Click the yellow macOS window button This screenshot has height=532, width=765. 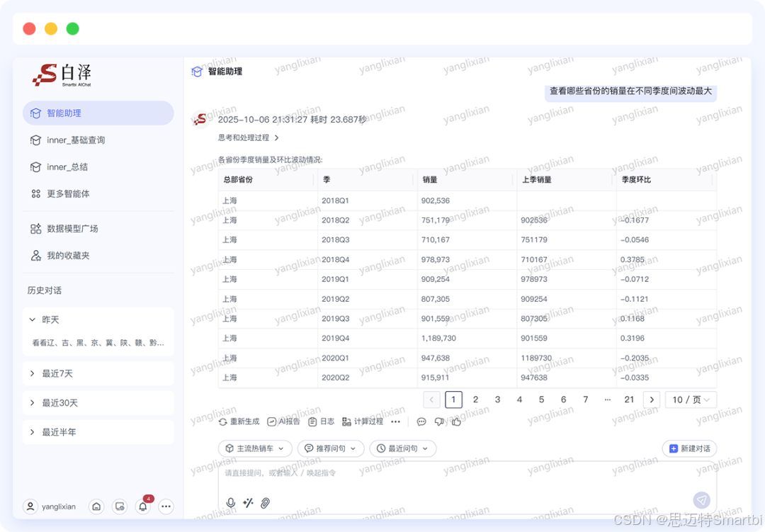51,29
